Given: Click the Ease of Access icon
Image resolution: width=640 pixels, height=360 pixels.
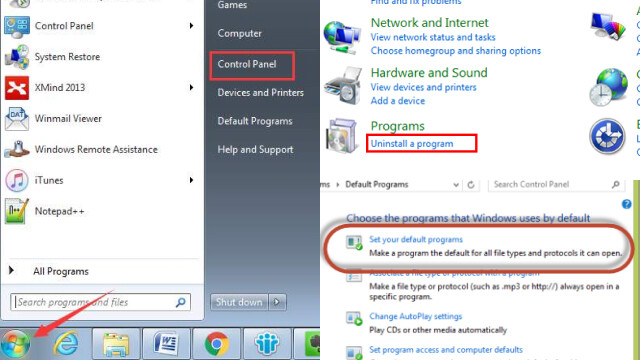Looking at the screenshot, I should tap(607, 136).
